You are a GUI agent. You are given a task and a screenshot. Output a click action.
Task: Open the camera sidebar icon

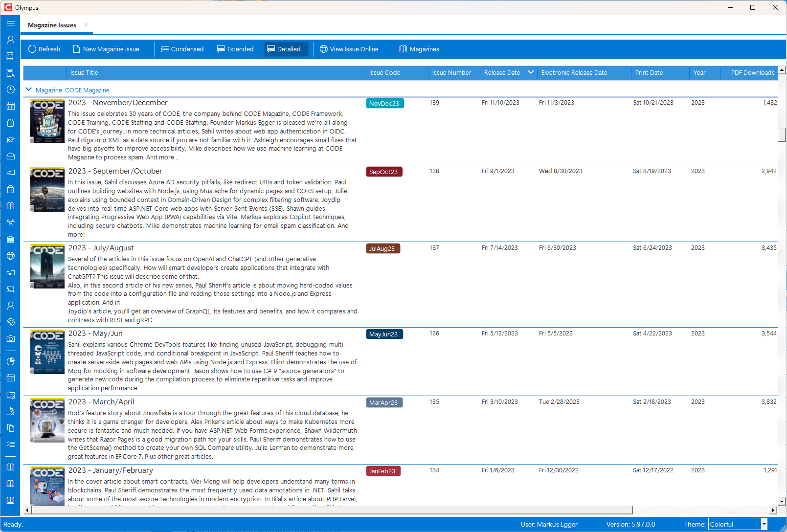10,339
